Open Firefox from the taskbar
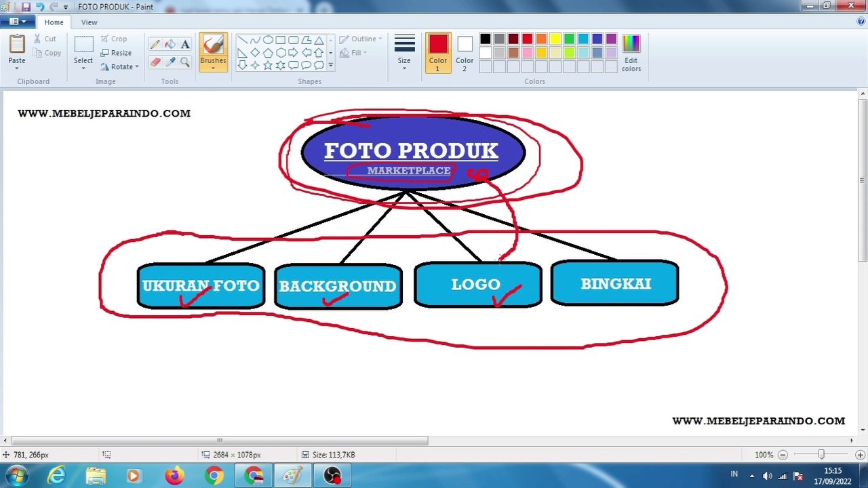This screenshot has height=488, width=868. [x=174, y=476]
